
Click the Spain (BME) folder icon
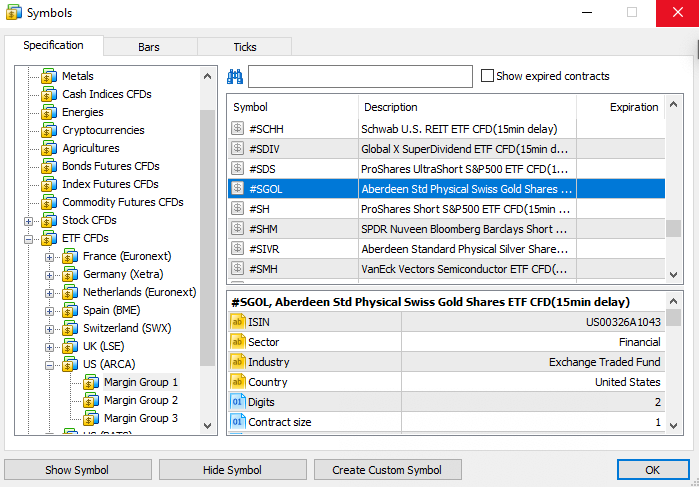70,310
